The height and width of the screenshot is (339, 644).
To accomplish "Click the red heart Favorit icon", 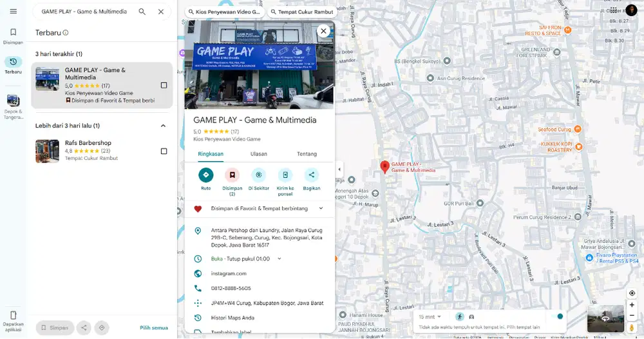I will pyautogui.click(x=198, y=209).
